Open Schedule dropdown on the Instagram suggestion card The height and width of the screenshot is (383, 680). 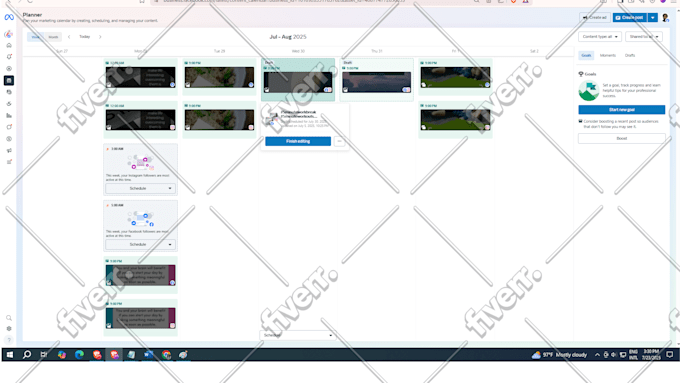pos(141,189)
